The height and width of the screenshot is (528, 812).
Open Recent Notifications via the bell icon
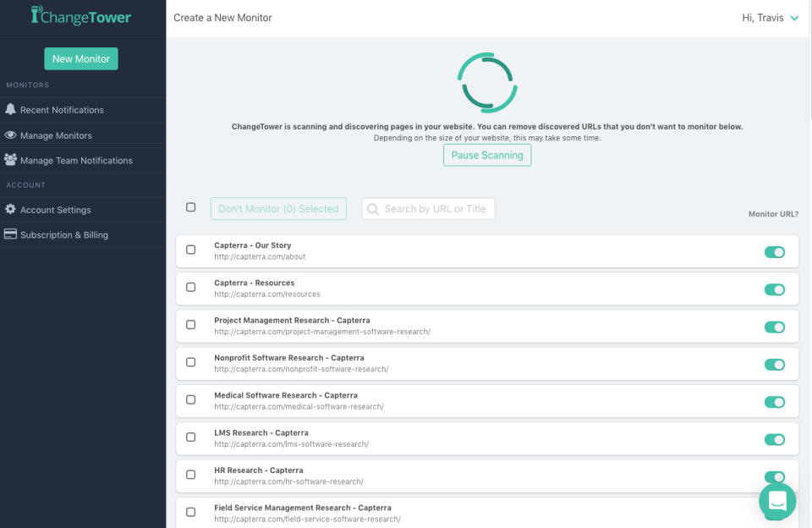tap(12, 110)
